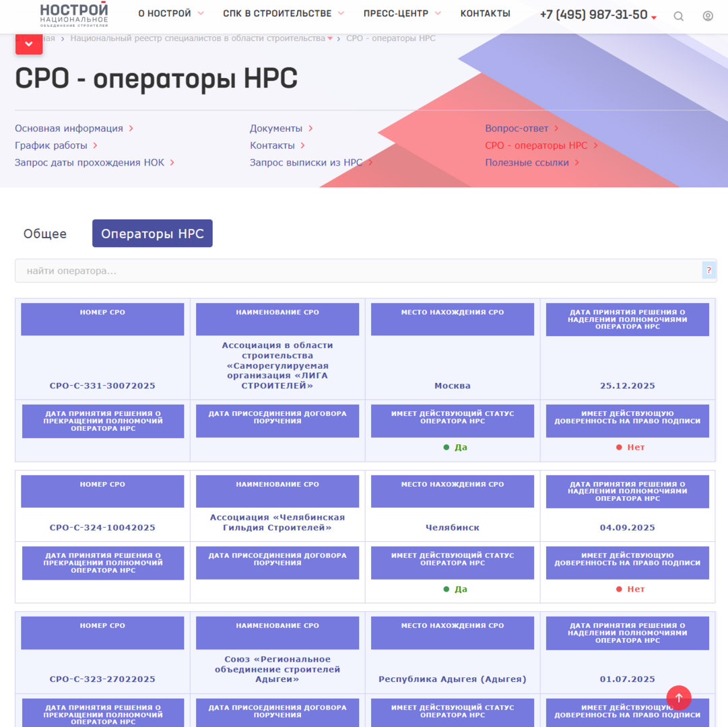Click Нет status in Челябинск row
Viewport: 728px width, 727px height.
pos(630,590)
